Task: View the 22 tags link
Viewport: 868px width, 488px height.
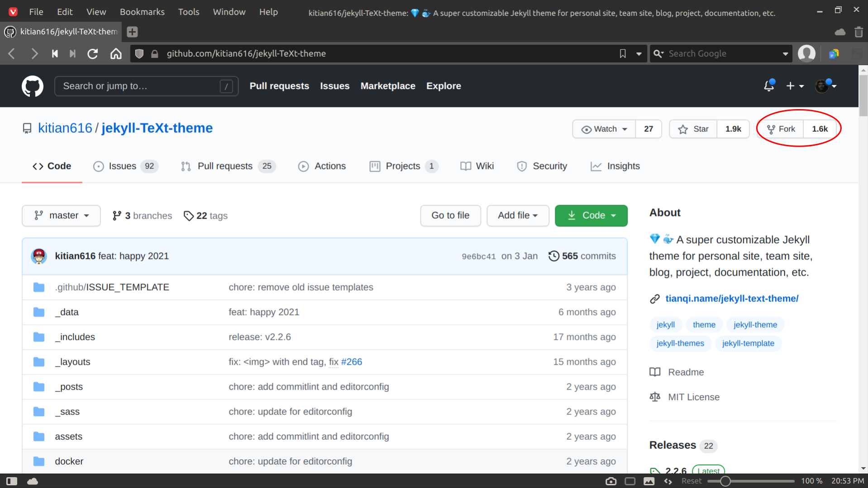Action: click(x=205, y=216)
